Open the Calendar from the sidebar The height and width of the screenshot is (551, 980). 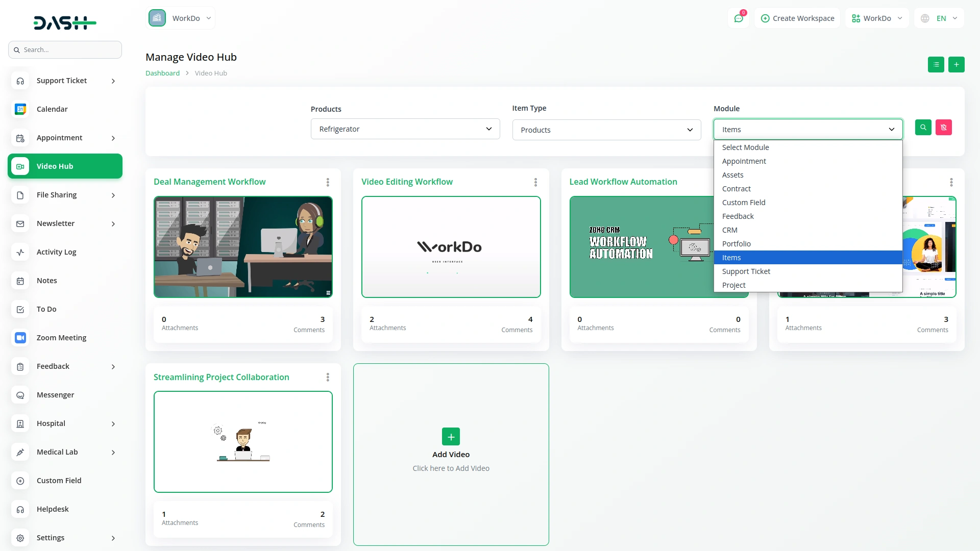(x=20, y=109)
